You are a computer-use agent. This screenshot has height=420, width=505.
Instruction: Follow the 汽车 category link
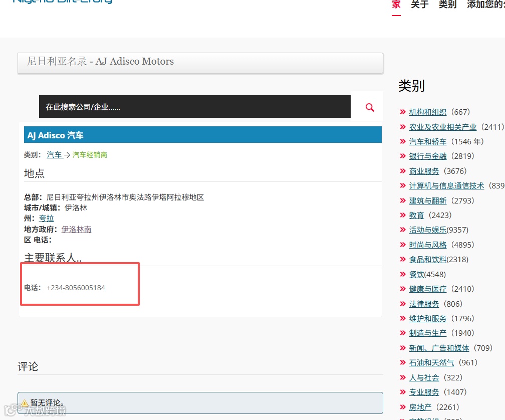(55, 155)
